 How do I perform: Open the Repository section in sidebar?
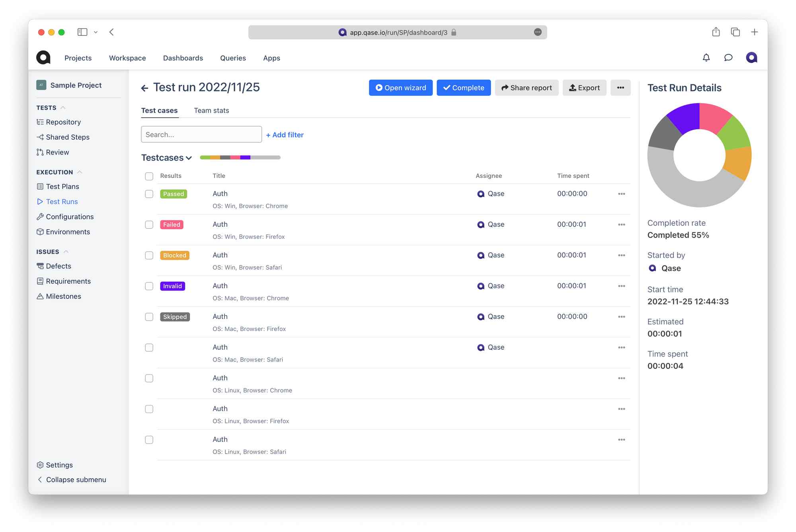tap(64, 122)
